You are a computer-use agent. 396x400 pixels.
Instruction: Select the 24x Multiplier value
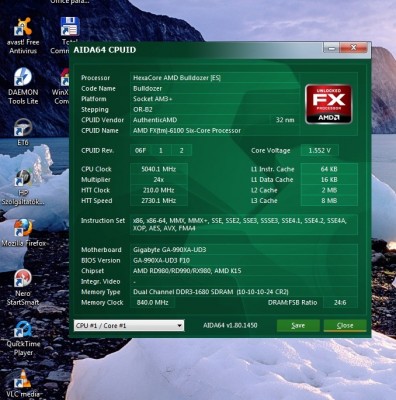[159, 180]
